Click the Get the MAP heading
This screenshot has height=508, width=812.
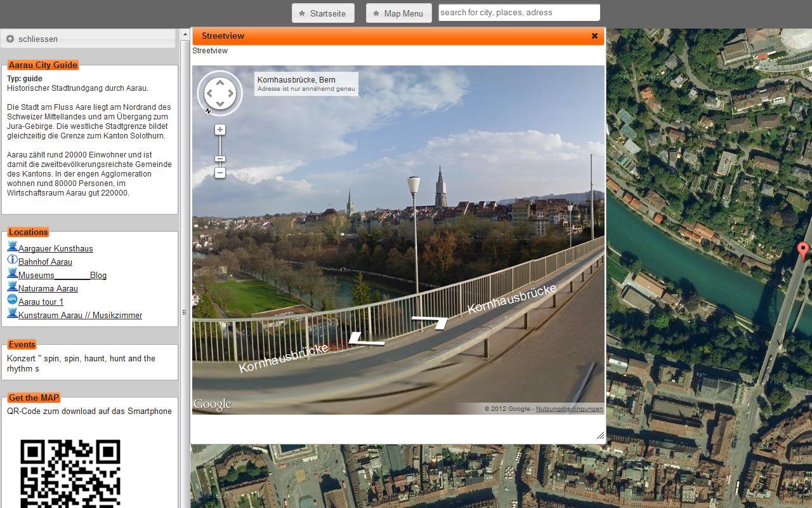(x=34, y=398)
